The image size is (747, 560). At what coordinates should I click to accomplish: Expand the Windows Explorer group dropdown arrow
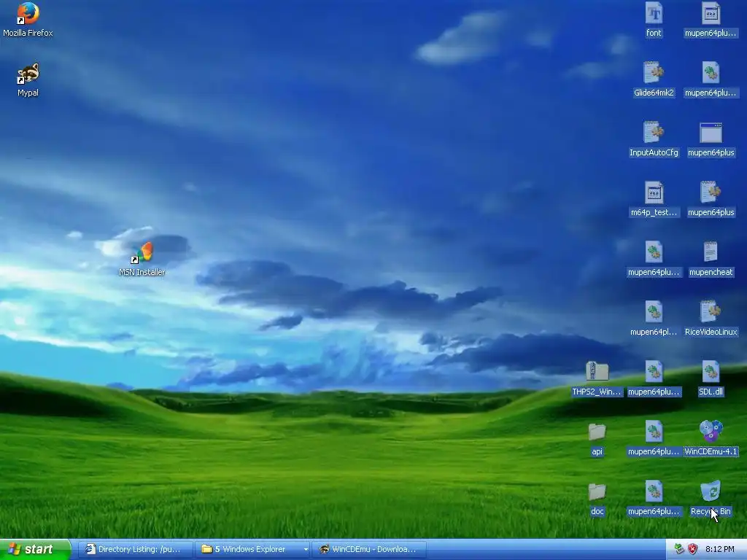[x=306, y=550]
